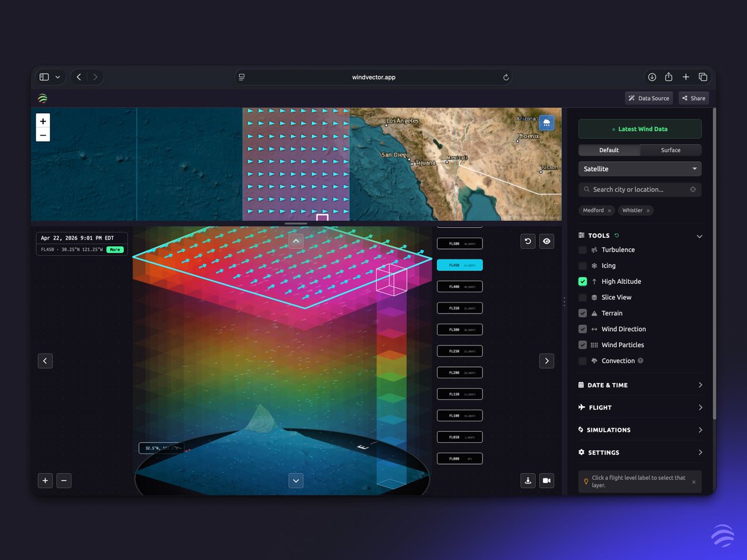The height and width of the screenshot is (560, 747).
Task: Select the FL200 flight level
Action: click(x=459, y=372)
